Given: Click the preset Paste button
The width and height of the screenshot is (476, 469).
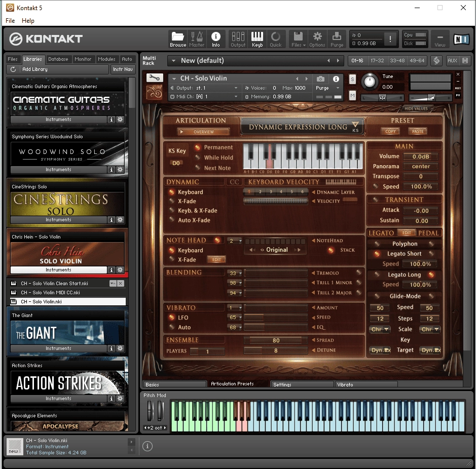Looking at the screenshot, I should point(418,131).
